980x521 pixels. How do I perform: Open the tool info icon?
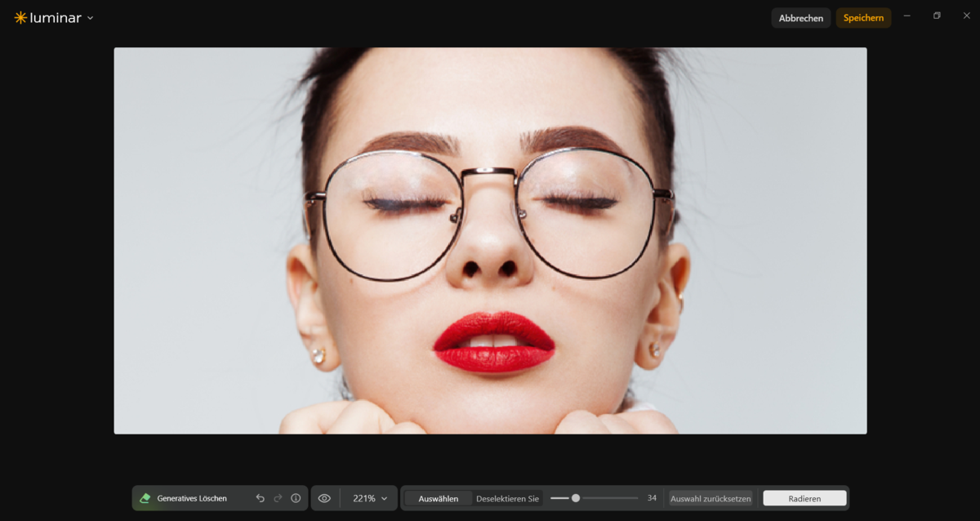296,498
